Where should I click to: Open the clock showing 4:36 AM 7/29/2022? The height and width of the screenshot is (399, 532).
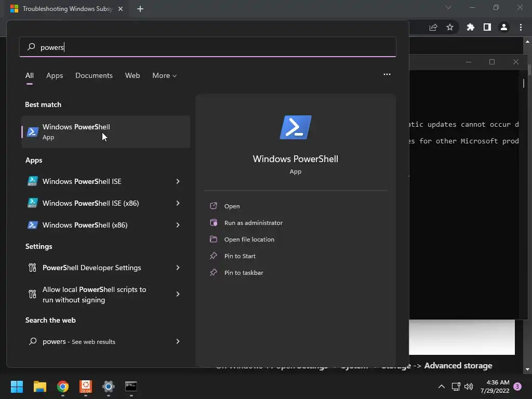[x=495, y=387]
